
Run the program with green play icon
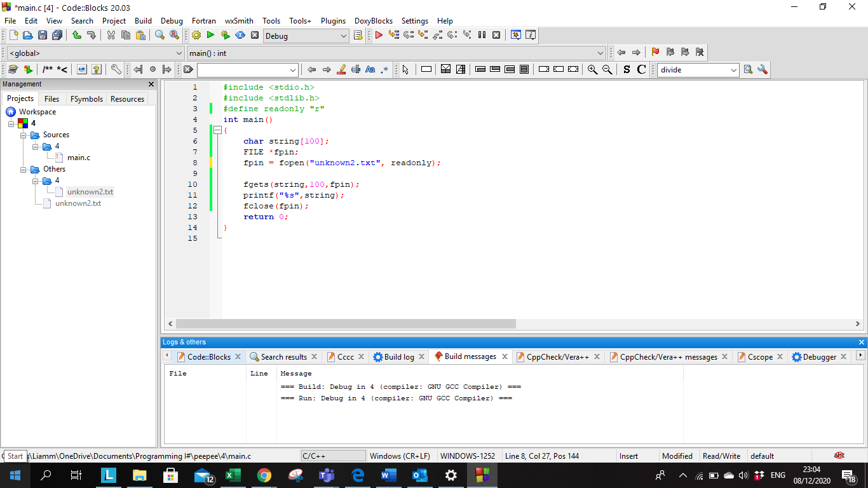click(x=210, y=36)
